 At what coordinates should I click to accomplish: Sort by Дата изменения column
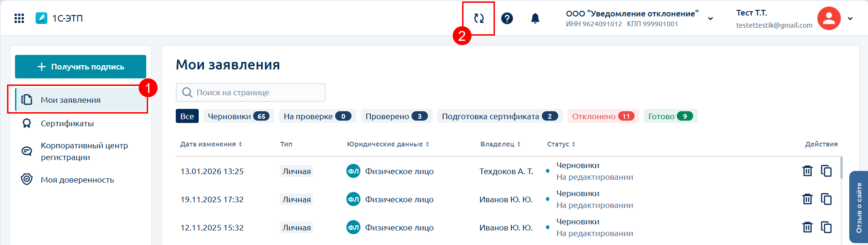pyautogui.click(x=211, y=144)
